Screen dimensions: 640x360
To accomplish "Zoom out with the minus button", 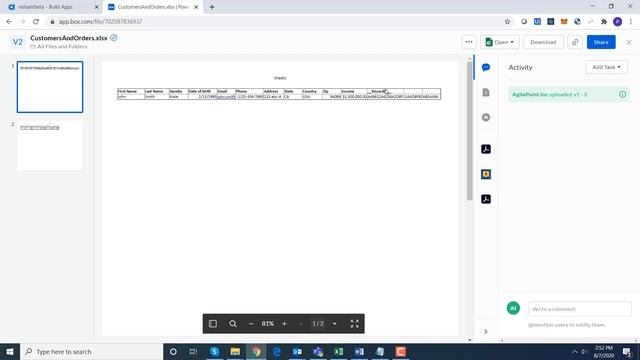I will (251, 324).
